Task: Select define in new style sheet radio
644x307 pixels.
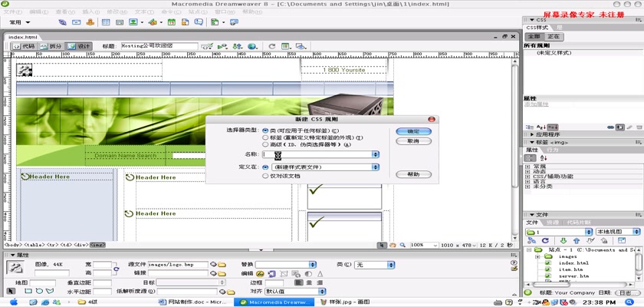Action: pos(265,167)
